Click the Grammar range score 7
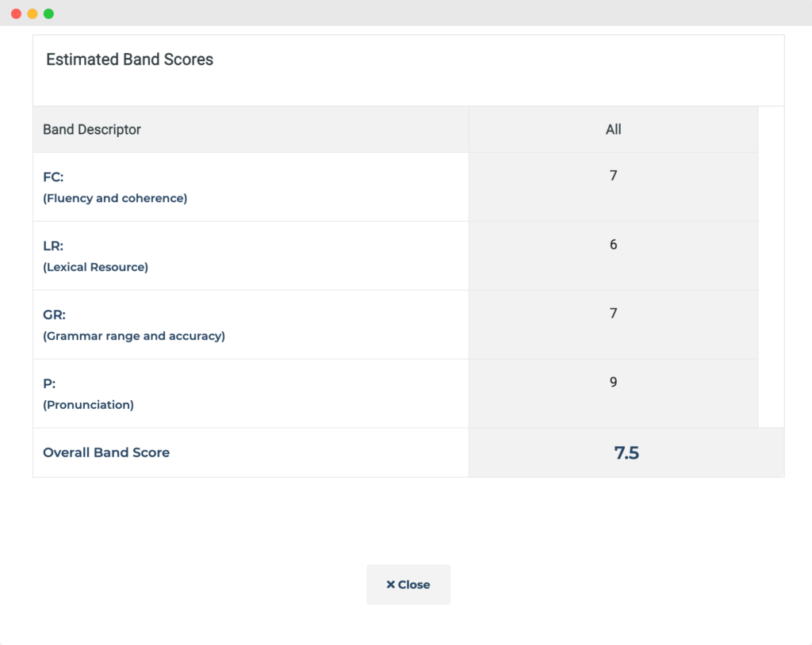The width and height of the screenshot is (812, 645). [613, 314]
